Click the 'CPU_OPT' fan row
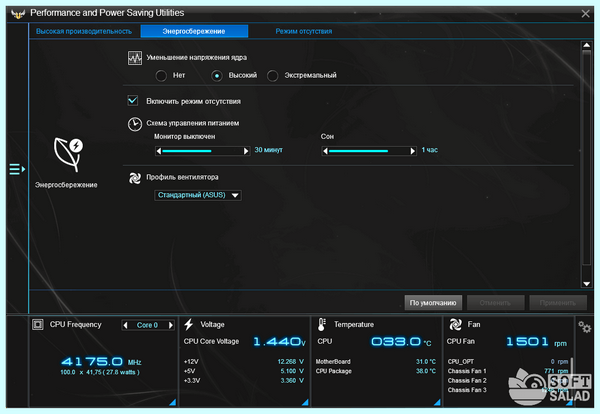Screen dimensions: 600x414 (508, 362)
